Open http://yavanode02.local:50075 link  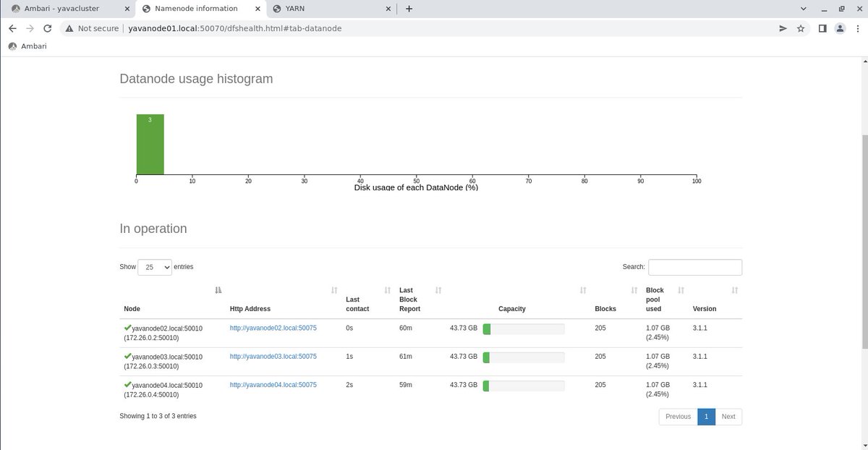coord(273,328)
